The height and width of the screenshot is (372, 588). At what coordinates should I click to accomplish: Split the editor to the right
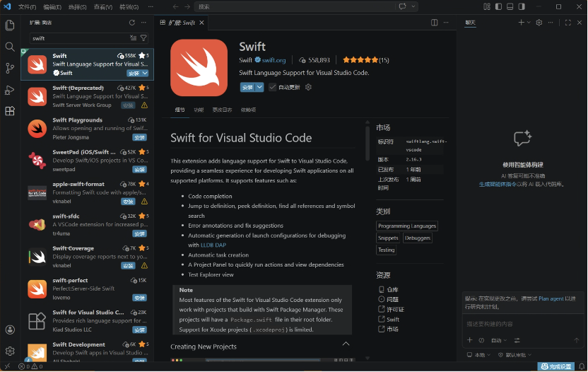coord(434,23)
